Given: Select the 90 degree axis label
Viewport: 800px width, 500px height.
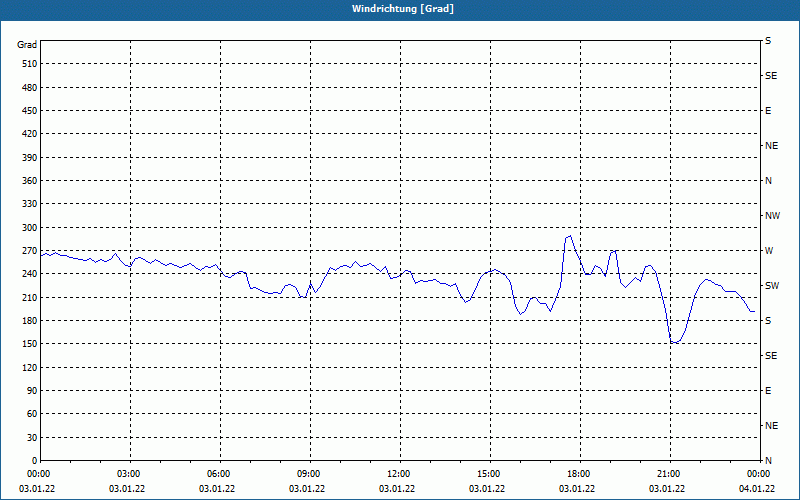Looking at the screenshot, I should (32, 391).
